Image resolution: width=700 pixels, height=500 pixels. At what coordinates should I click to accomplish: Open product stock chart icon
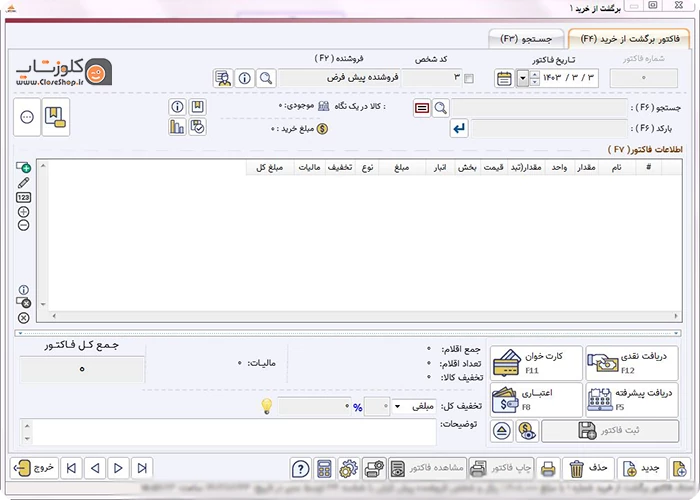click(177, 127)
